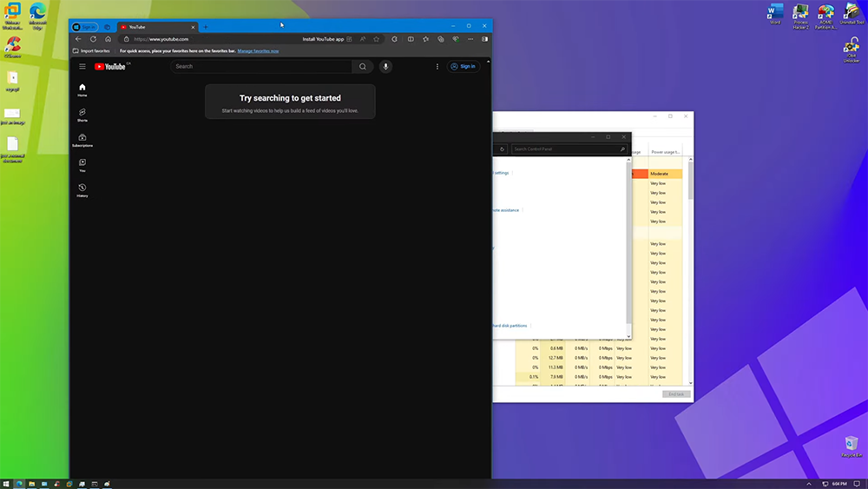The image size is (868, 489).
Task: Click Import favorites on favorites bar
Action: tap(91, 51)
